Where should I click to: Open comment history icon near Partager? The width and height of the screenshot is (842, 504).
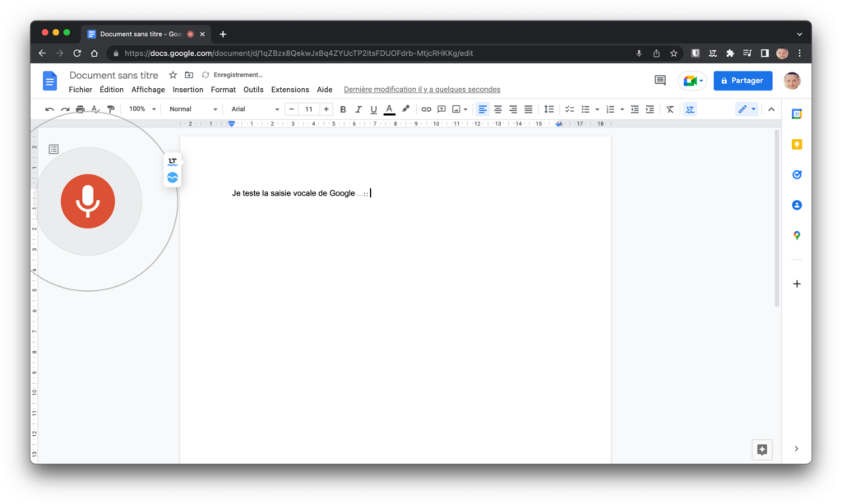pos(659,81)
